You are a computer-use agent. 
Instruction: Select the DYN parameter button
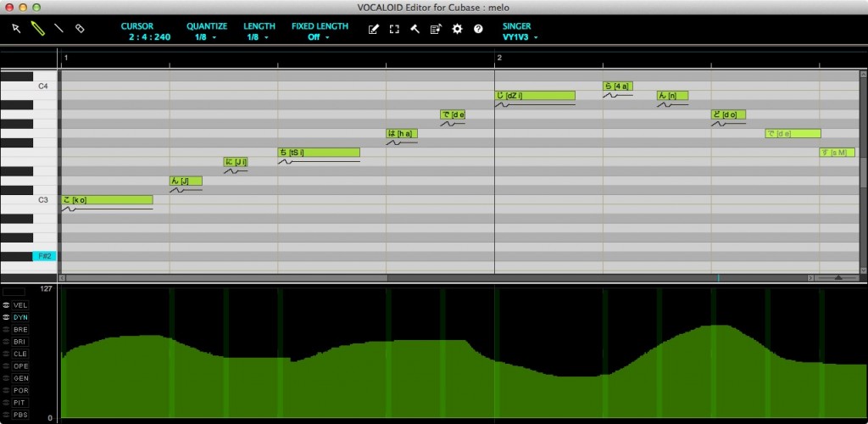(20, 317)
